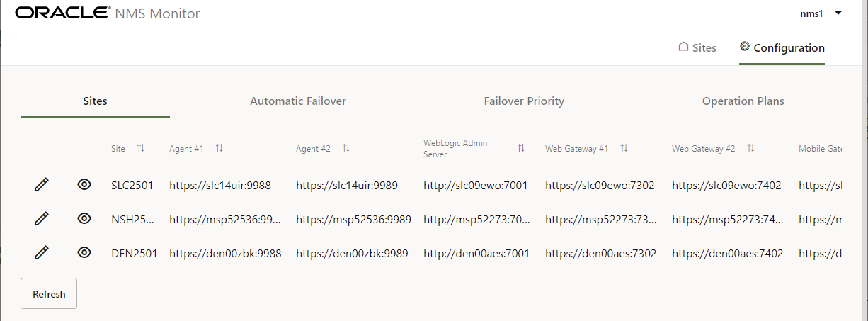Screen dimensions: 868x321
Task: Edit the SLC2501 site with pencil icon
Action: click(42, 185)
